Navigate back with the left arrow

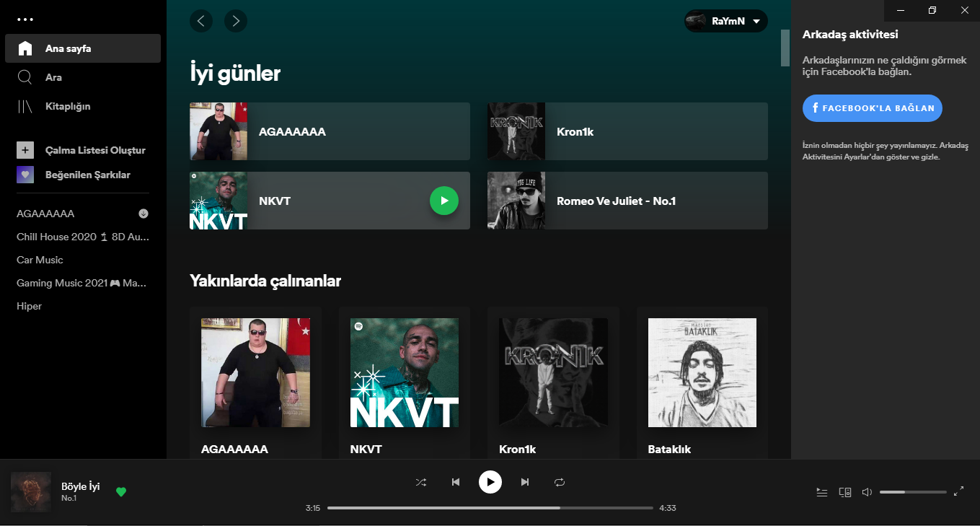point(201,21)
